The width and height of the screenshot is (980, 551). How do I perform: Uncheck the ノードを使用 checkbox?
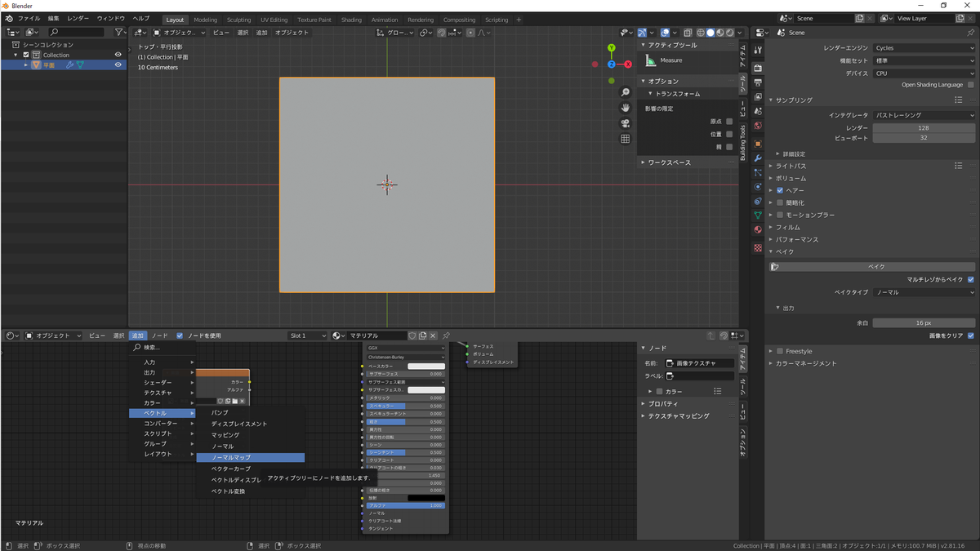click(180, 335)
